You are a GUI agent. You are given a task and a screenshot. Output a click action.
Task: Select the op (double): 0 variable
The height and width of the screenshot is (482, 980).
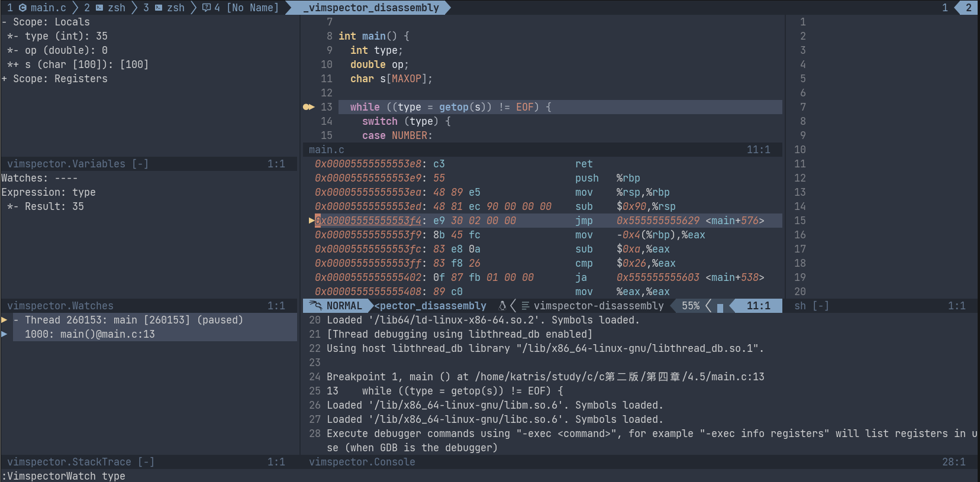(57, 50)
